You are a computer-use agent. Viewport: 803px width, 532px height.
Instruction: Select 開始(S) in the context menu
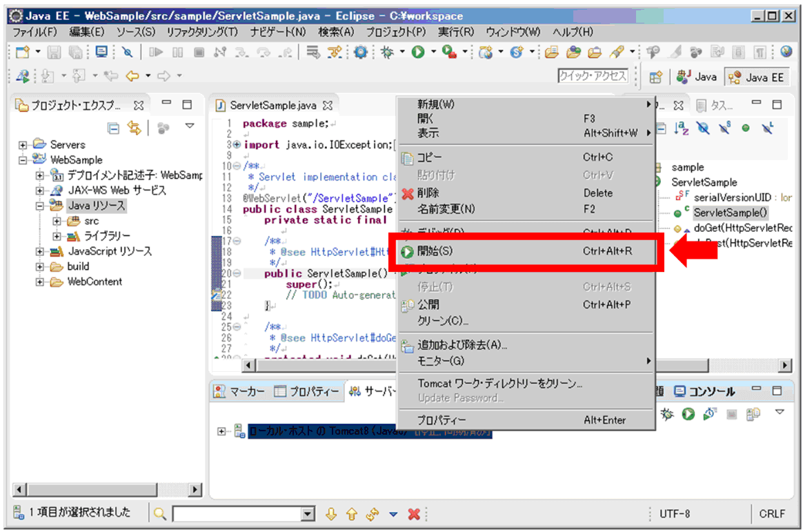coord(435,251)
